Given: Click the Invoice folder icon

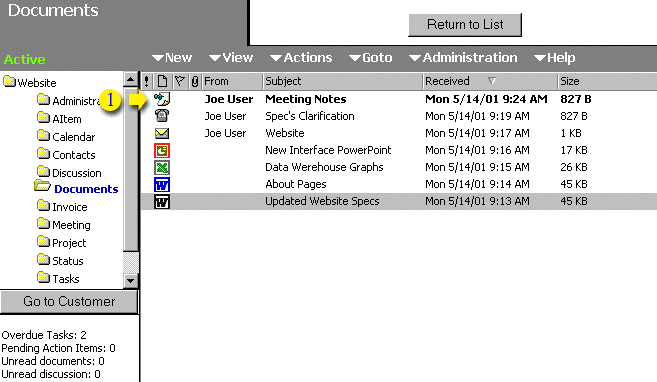Looking at the screenshot, I should click(43, 205).
